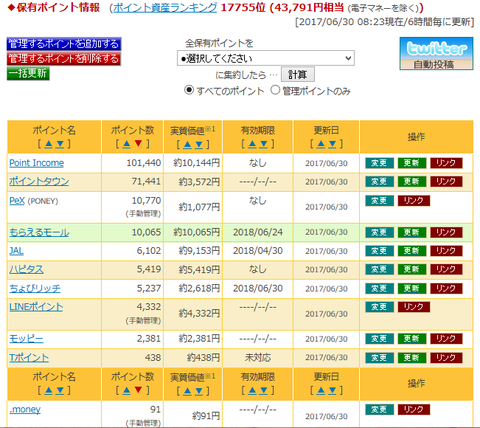The height and width of the screenshot is (428, 480).
Task: Click 変更 button in PeX row
Action: tap(379, 201)
